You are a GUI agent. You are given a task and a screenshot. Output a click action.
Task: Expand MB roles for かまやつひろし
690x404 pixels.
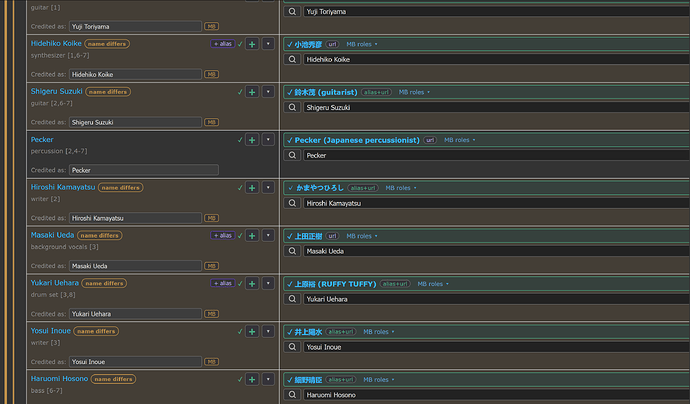[x=401, y=188]
